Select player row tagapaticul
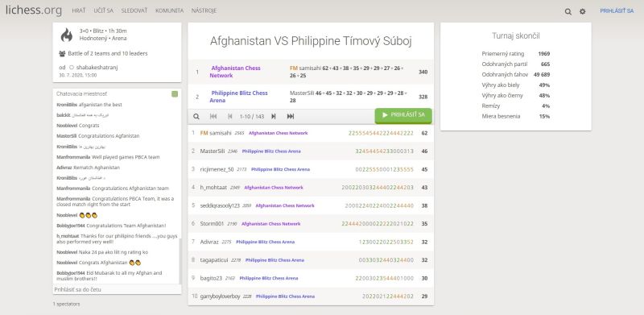644x315 pixels. tap(311, 260)
